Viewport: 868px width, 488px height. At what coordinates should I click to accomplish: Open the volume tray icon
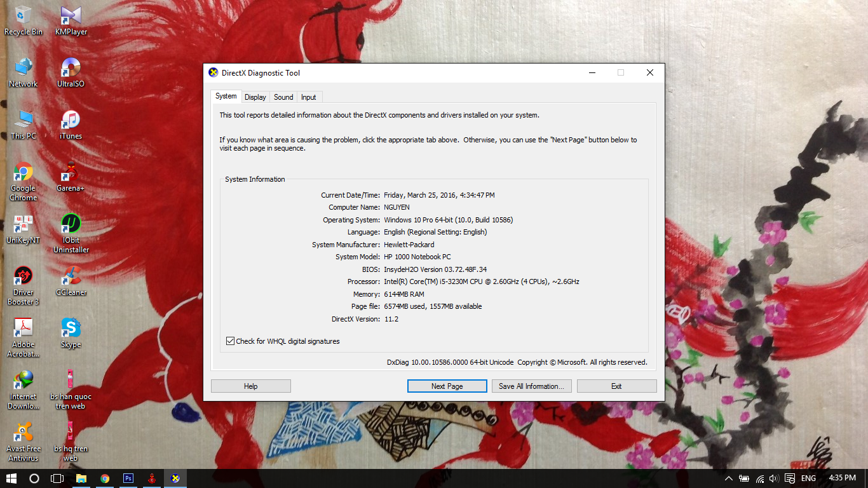[774, 478]
